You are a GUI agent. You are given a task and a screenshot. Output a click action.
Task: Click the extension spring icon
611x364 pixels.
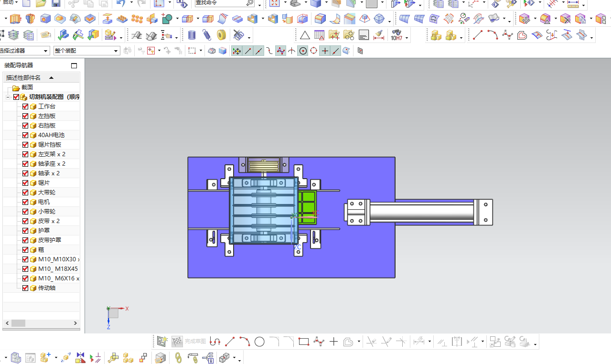[206, 35]
